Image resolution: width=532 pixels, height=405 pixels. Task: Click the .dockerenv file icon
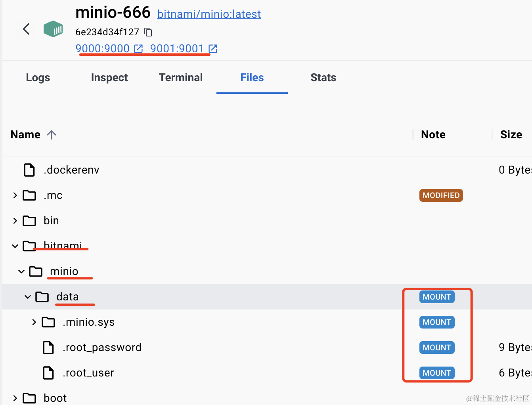tap(29, 170)
